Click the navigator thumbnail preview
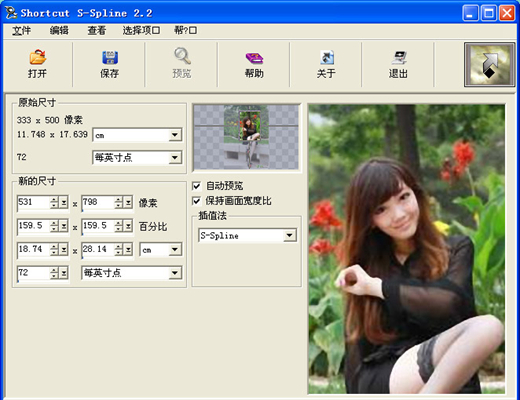The height and width of the screenshot is (400, 520). pos(247,137)
